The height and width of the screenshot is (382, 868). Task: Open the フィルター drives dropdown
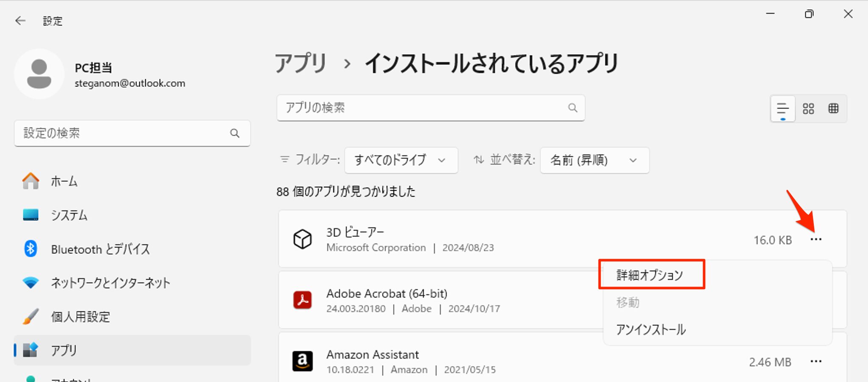coord(401,160)
